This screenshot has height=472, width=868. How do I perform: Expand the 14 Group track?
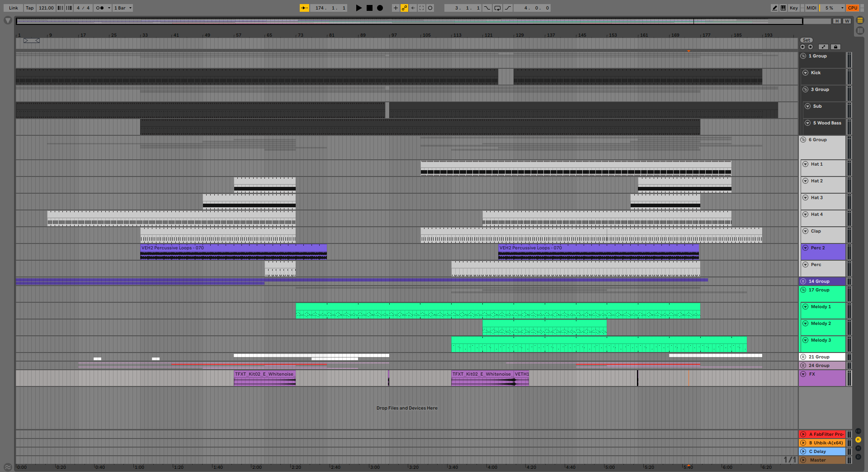803,281
